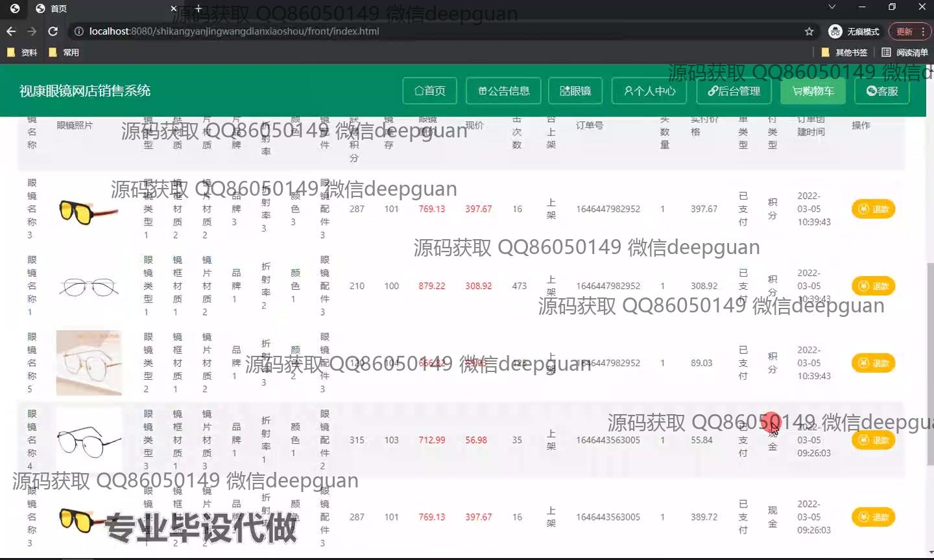Screen dimensions: 934x560
Task: Open the 其他书签 bookmarks folder
Action: click(844, 52)
